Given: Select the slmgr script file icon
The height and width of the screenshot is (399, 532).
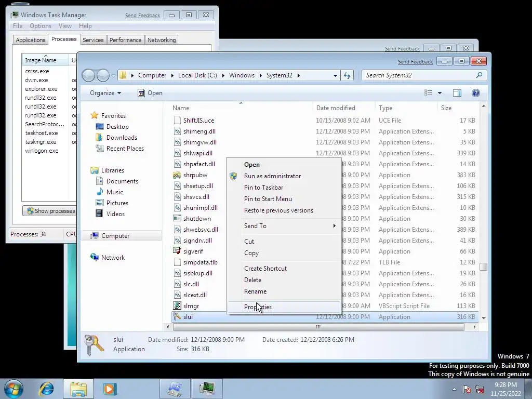Looking at the screenshot, I should click(177, 305).
